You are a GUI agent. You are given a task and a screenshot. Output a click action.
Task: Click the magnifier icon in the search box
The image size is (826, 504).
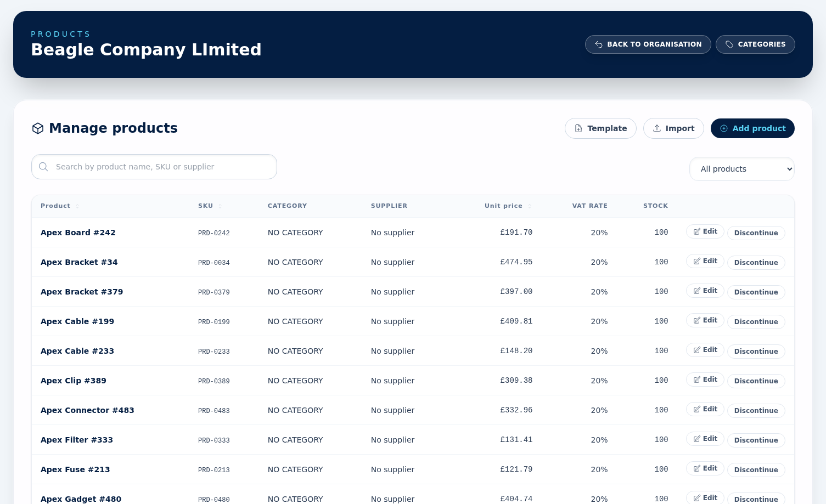[43, 167]
